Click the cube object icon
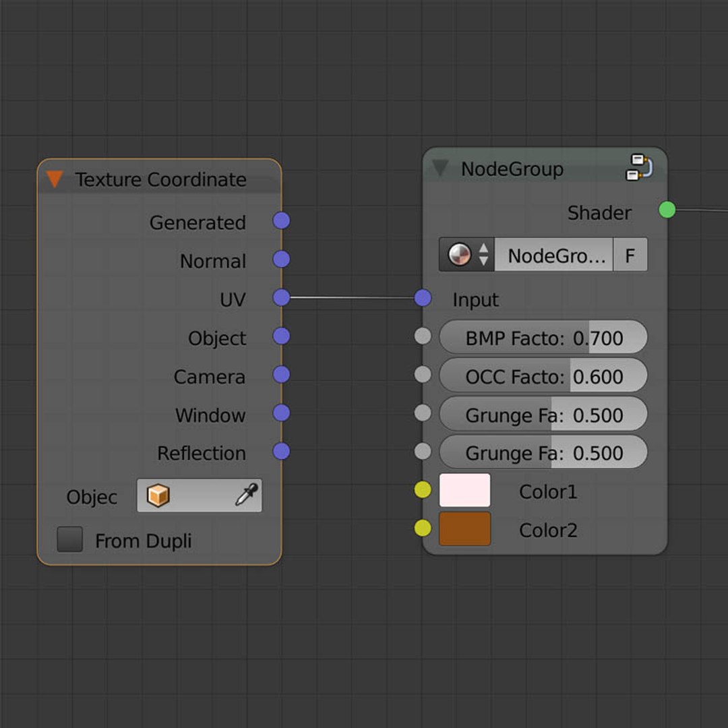This screenshot has width=728, height=728. point(158,496)
